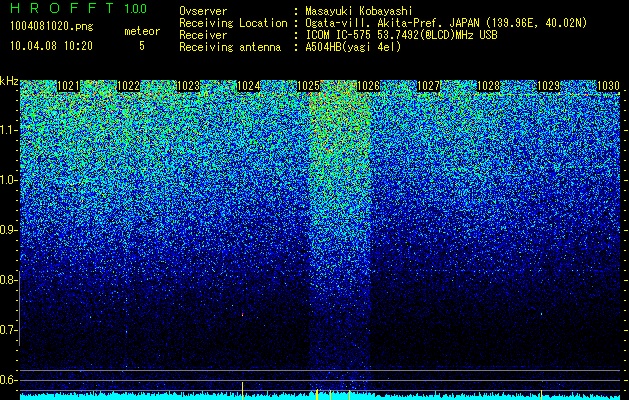Screen dimensions: 629x400
Task: Click the 0.7 kHz axis tick label
Action: (x=9, y=330)
